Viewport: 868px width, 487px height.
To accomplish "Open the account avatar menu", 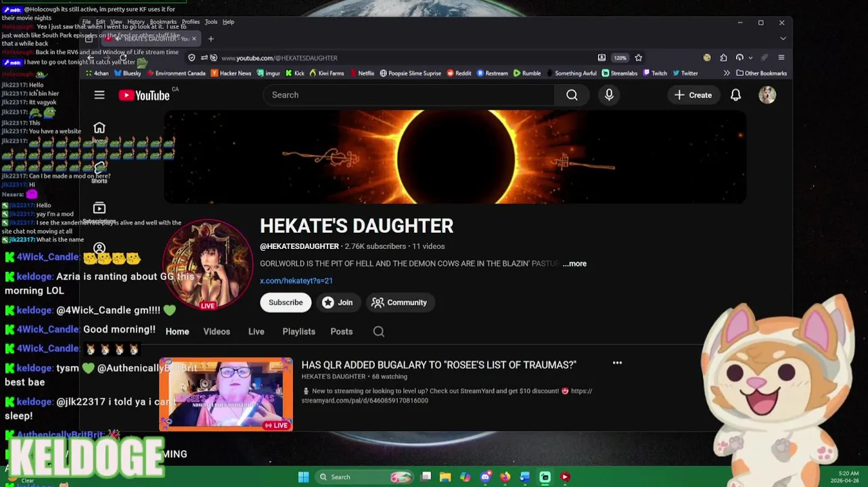I will click(x=767, y=95).
